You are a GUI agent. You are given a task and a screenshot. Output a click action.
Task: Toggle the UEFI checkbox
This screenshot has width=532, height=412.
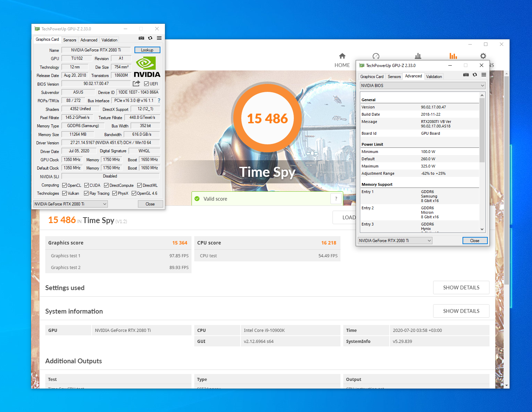(146, 84)
